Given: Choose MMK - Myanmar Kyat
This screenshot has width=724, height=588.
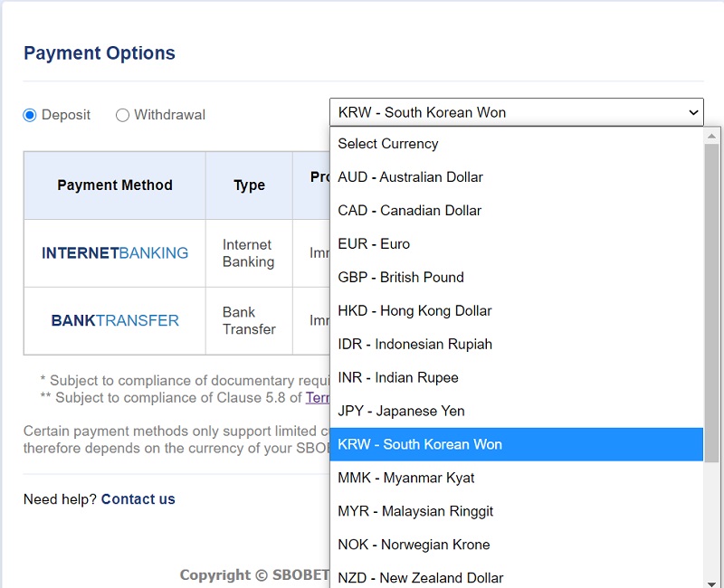Looking at the screenshot, I should pyautogui.click(x=516, y=478).
